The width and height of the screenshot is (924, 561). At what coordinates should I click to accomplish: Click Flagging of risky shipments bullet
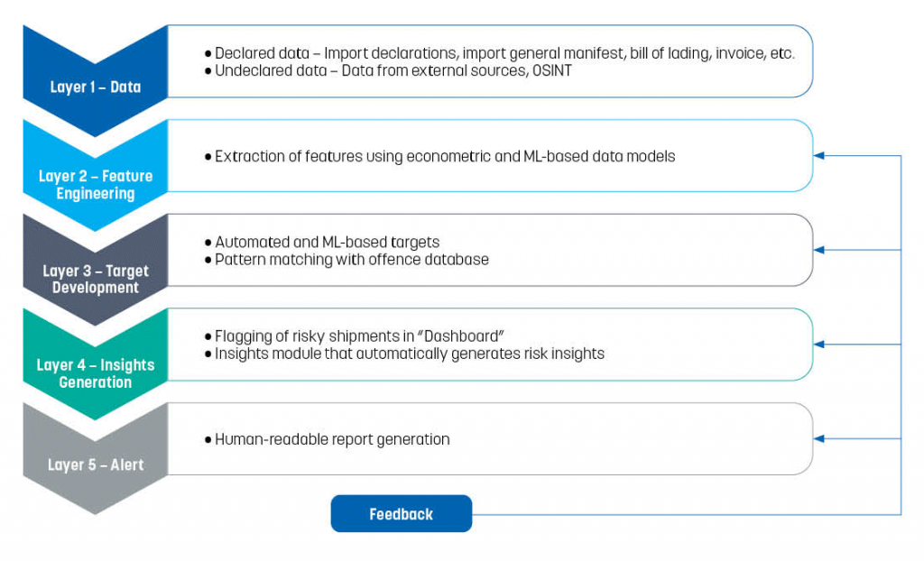tap(354, 336)
